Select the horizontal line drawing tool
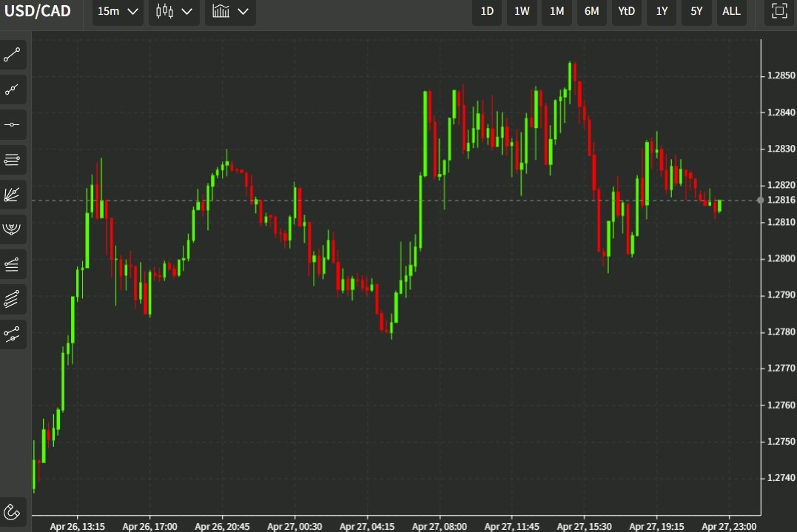 click(13, 124)
